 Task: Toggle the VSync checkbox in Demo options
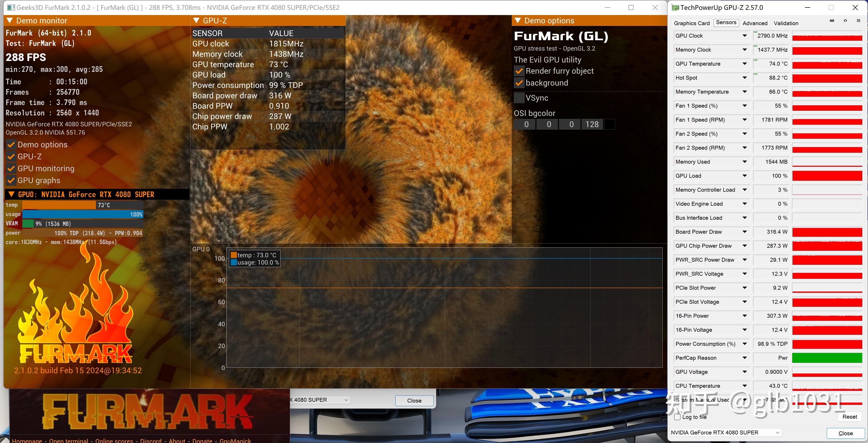518,97
